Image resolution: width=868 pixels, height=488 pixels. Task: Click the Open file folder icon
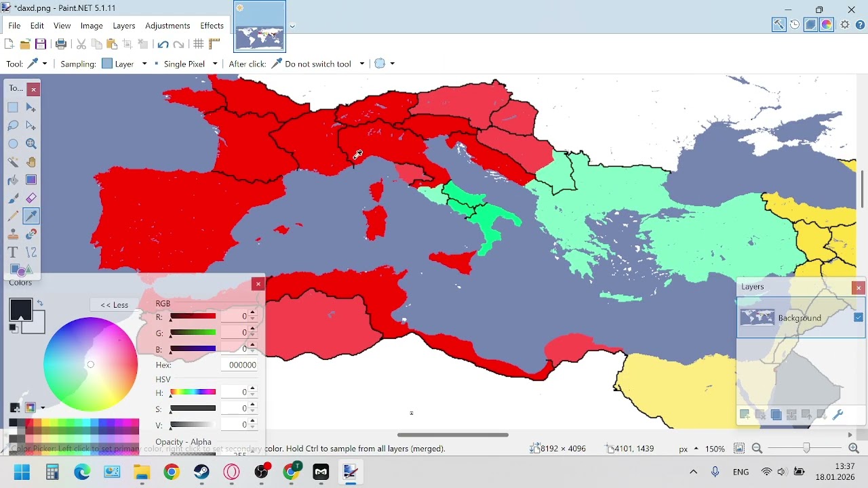25,44
